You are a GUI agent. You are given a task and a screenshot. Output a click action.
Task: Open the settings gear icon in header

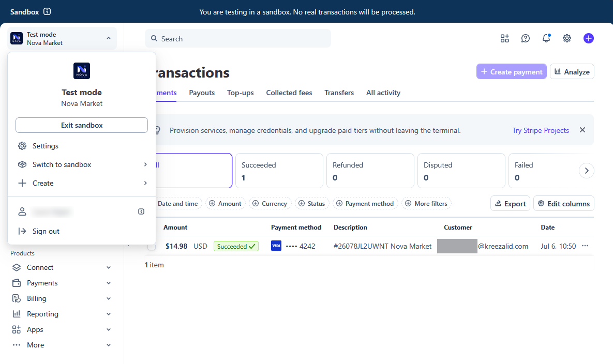567,38
